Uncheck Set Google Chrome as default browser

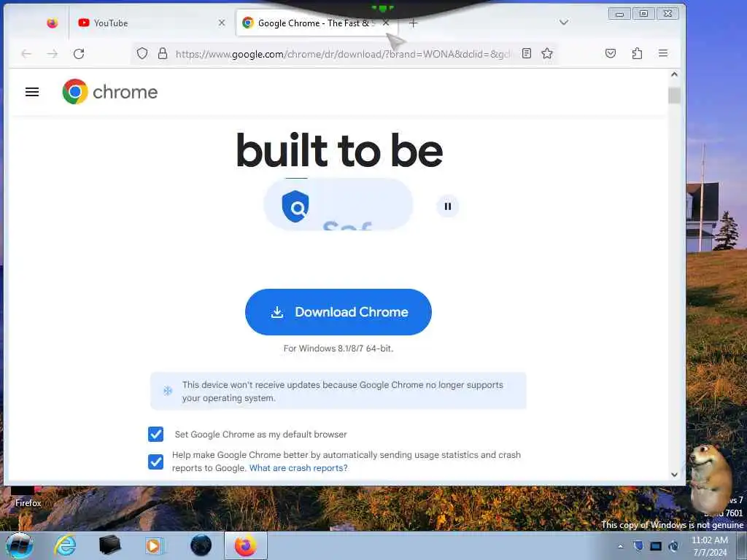(x=156, y=435)
